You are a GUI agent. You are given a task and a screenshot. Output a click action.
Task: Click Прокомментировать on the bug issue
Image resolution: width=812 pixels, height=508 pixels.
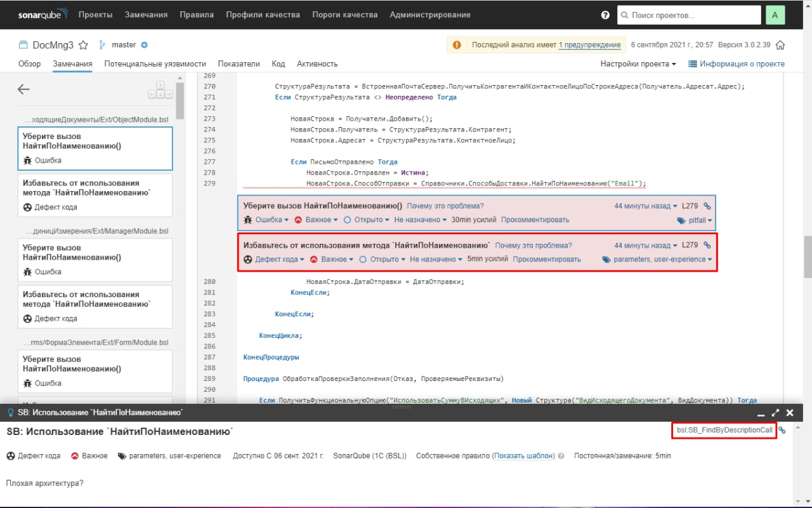pos(535,220)
